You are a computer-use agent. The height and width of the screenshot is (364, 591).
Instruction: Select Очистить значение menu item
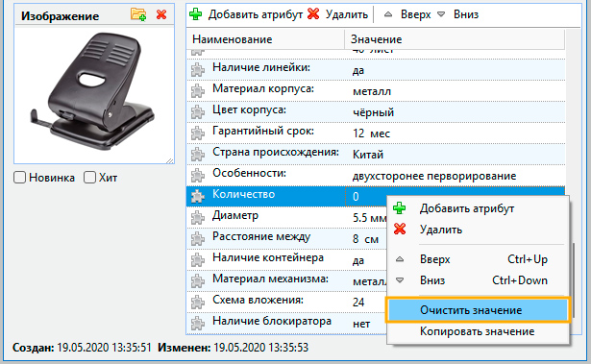(478, 310)
